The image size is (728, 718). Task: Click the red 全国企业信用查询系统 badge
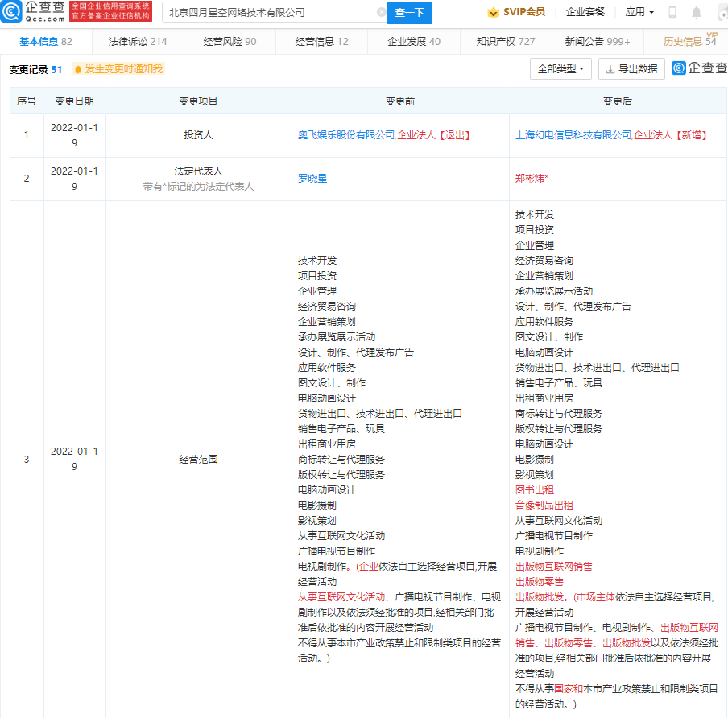point(110,12)
